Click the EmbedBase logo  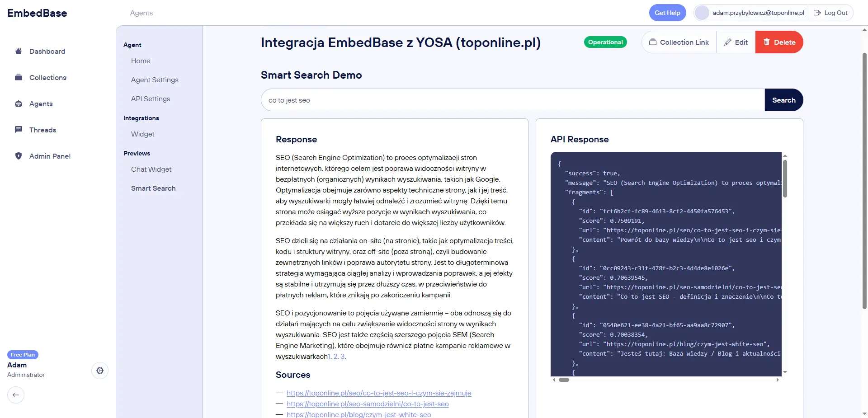click(x=37, y=13)
